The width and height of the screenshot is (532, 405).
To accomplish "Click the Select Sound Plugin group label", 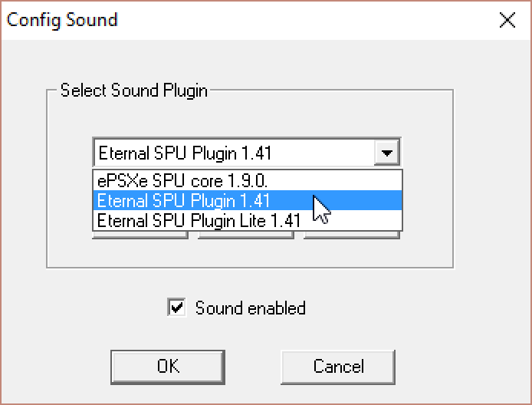I will tap(133, 91).
